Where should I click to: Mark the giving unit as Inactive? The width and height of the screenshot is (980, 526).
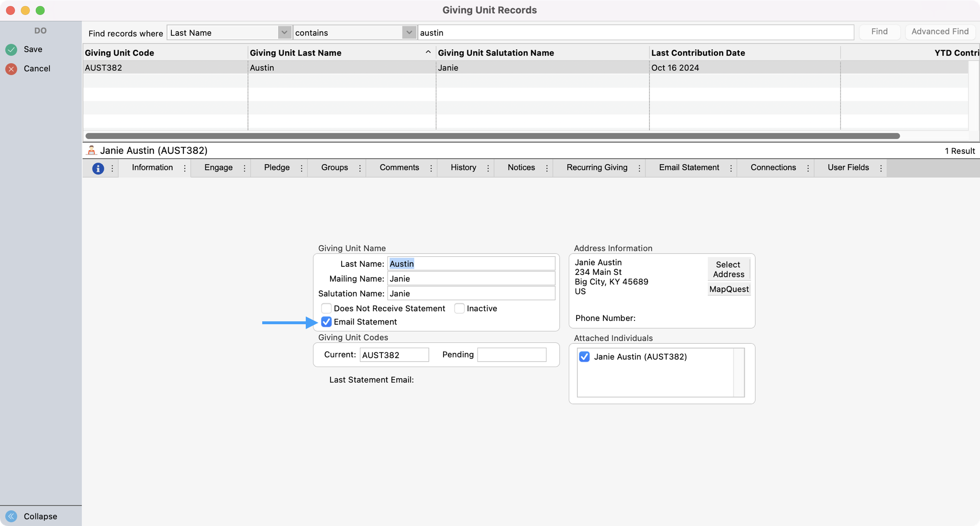459,308
